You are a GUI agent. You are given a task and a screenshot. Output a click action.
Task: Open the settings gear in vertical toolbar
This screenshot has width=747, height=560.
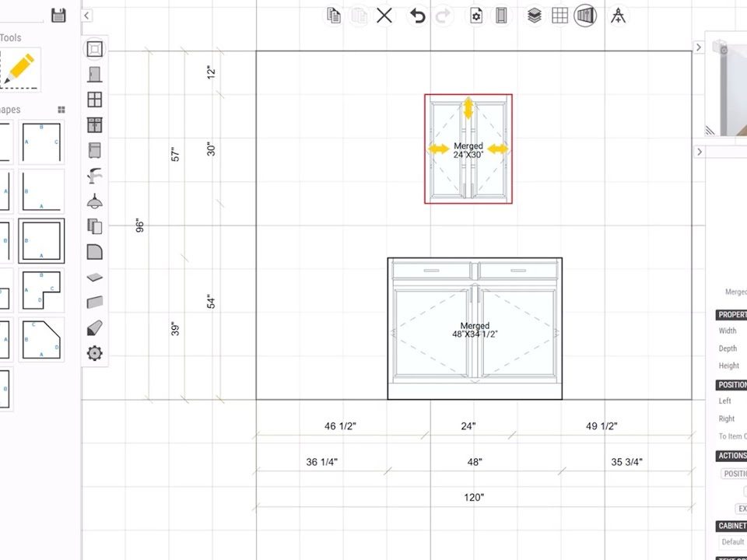click(94, 354)
